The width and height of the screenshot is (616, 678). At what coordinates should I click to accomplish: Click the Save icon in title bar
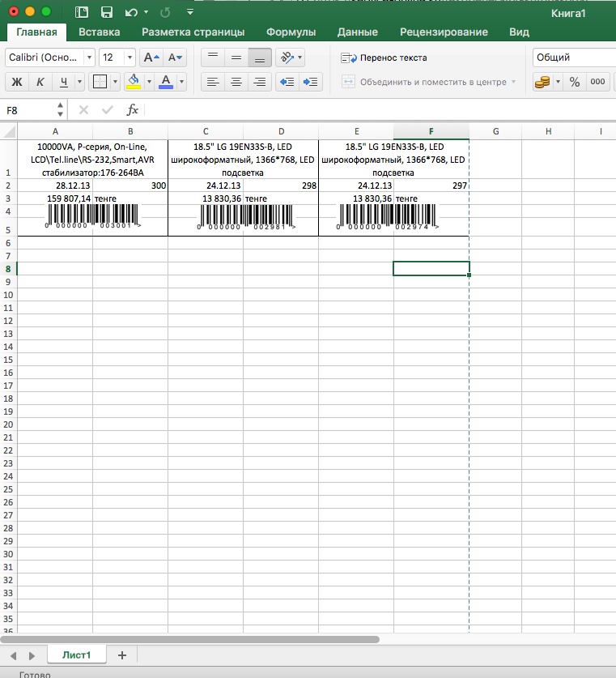(106, 12)
